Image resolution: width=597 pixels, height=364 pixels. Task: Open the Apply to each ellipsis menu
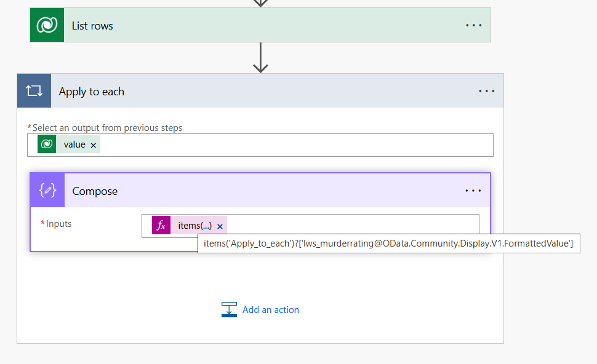point(487,91)
